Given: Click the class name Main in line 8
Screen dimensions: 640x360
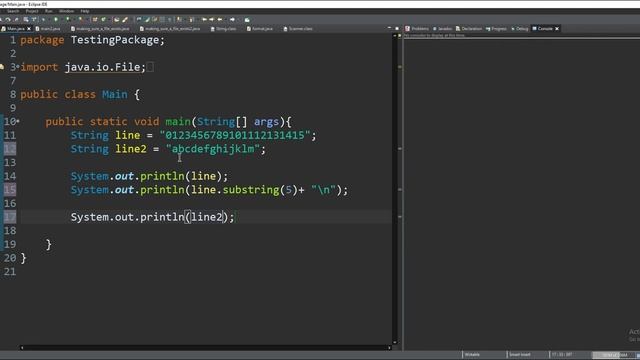Looking at the screenshot, I should [115, 94].
